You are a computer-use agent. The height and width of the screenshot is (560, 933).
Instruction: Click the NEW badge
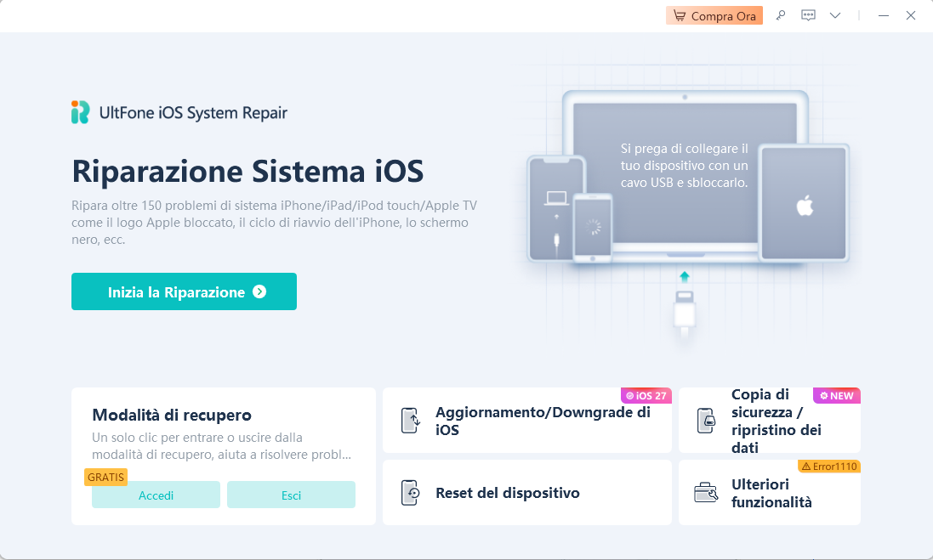(x=837, y=396)
